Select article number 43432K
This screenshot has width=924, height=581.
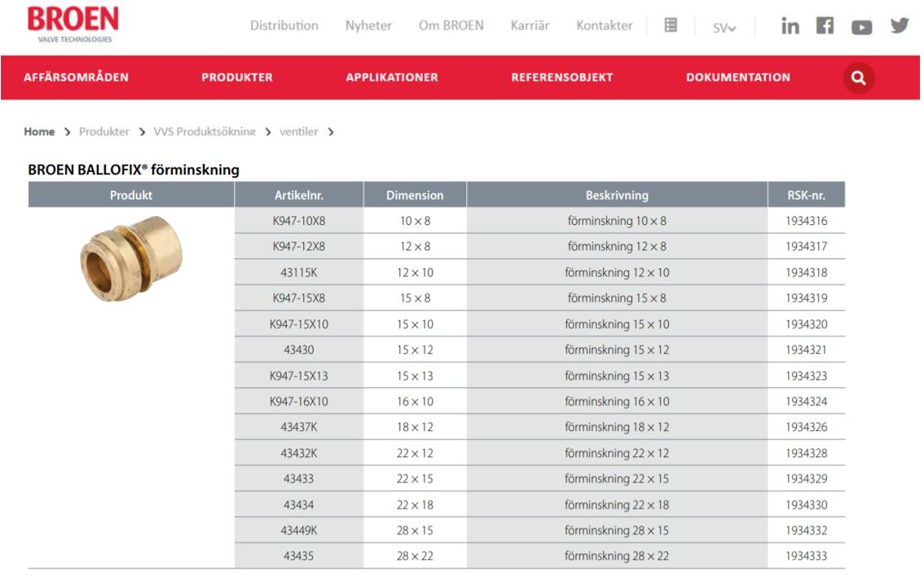pyautogui.click(x=299, y=453)
